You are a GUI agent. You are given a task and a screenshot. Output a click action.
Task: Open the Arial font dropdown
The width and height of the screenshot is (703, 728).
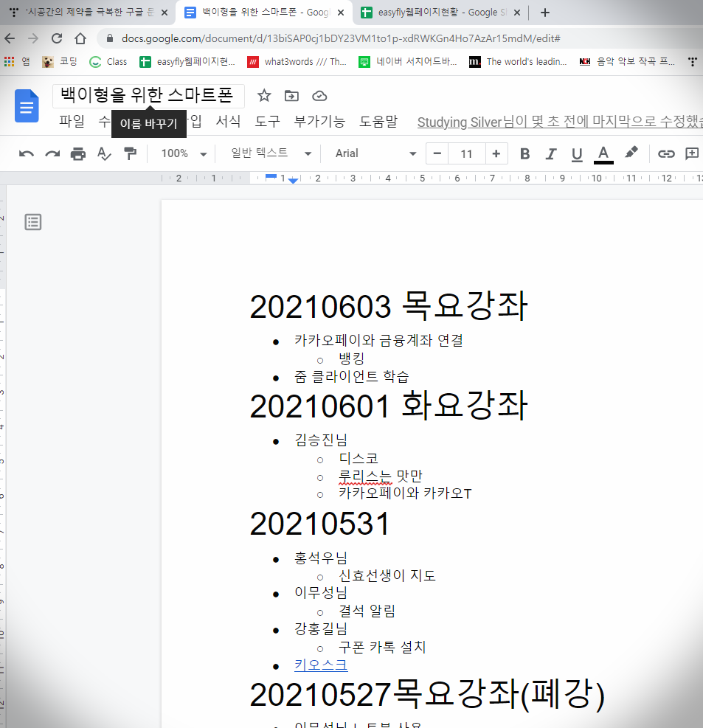point(375,153)
